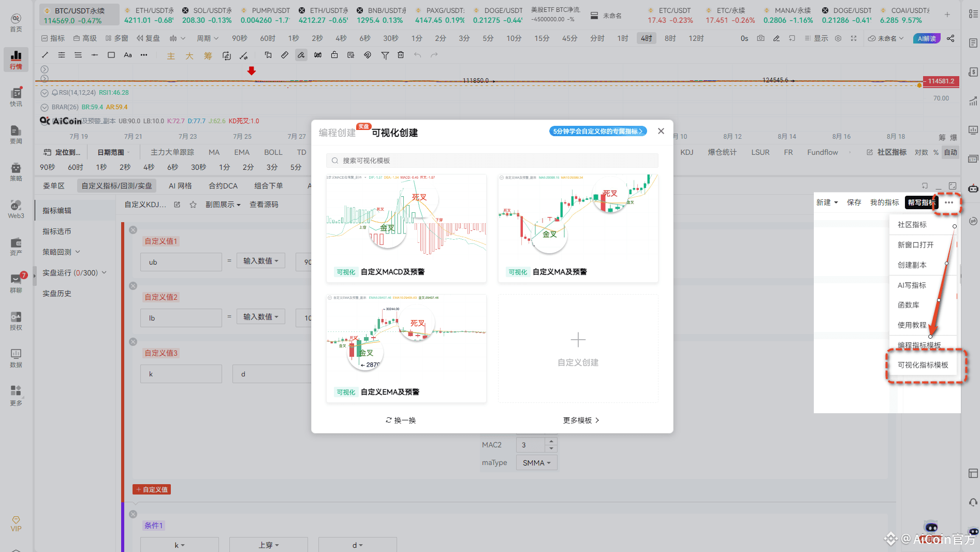Image resolution: width=980 pixels, height=552 pixels.
Task: Click the 搜索可视化模板 search field
Action: tap(492, 161)
